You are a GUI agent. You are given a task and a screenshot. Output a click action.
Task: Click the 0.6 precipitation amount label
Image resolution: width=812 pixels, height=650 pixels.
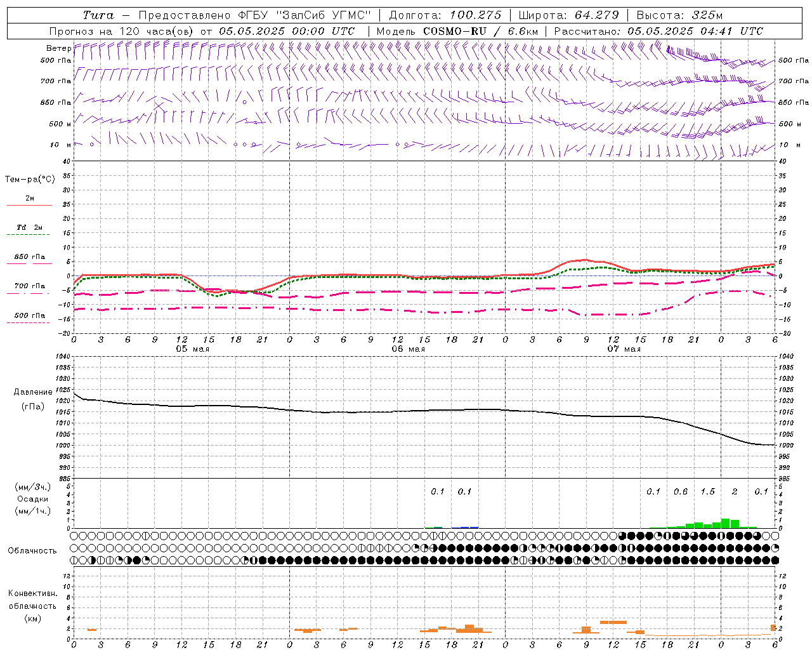pyautogui.click(x=680, y=491)
